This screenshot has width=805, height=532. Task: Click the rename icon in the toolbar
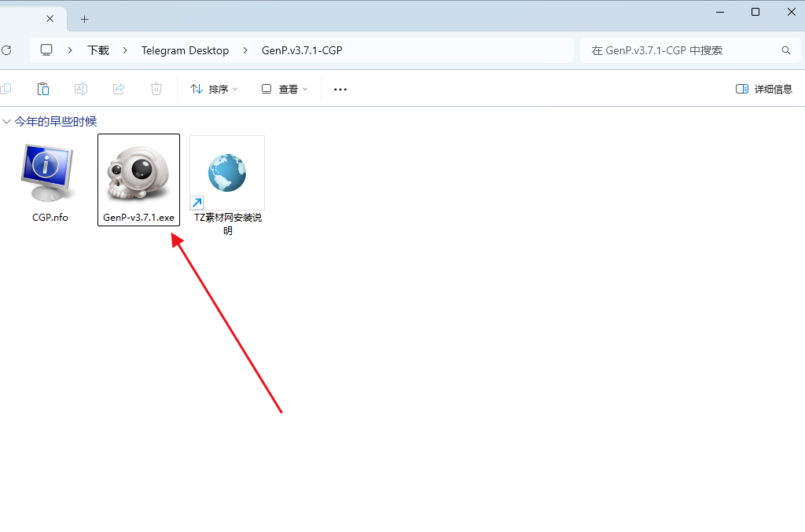81,89
